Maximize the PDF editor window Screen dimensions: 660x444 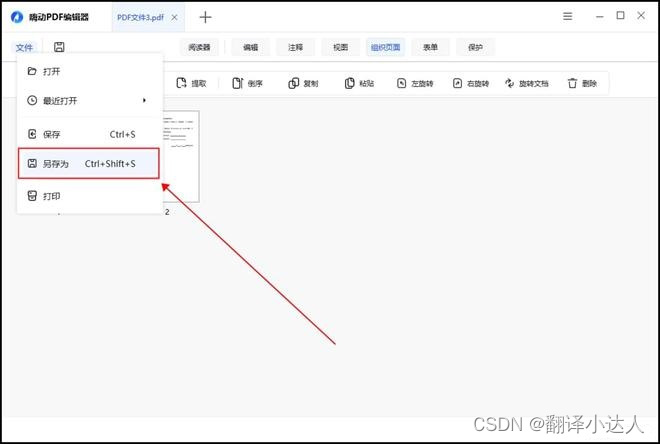pos(620,16)
